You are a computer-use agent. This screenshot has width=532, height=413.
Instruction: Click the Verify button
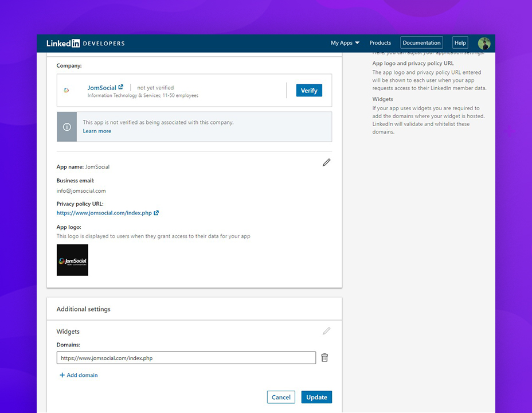click(309, 90)
